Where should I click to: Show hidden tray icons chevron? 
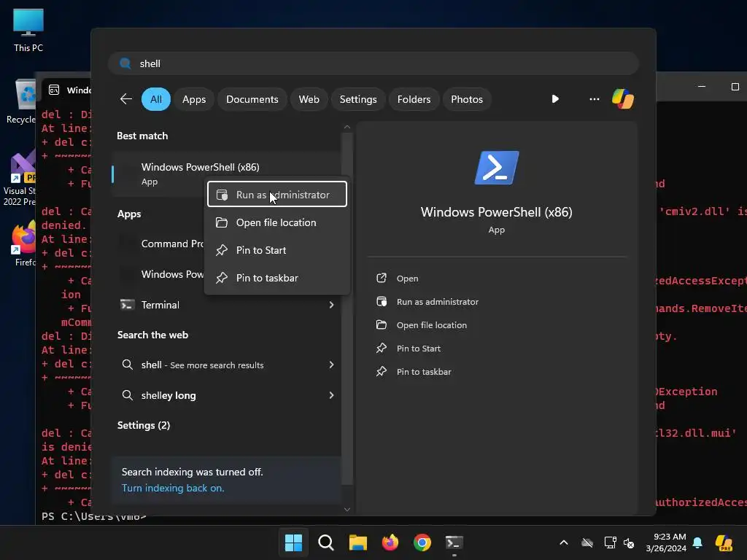(x=564, y=542)
